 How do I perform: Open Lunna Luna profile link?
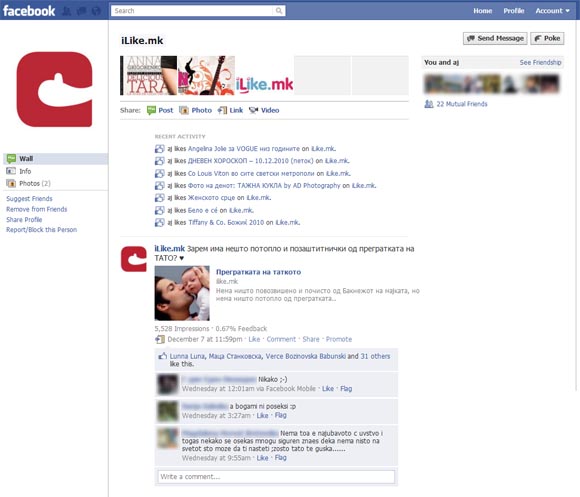point(187,356)
